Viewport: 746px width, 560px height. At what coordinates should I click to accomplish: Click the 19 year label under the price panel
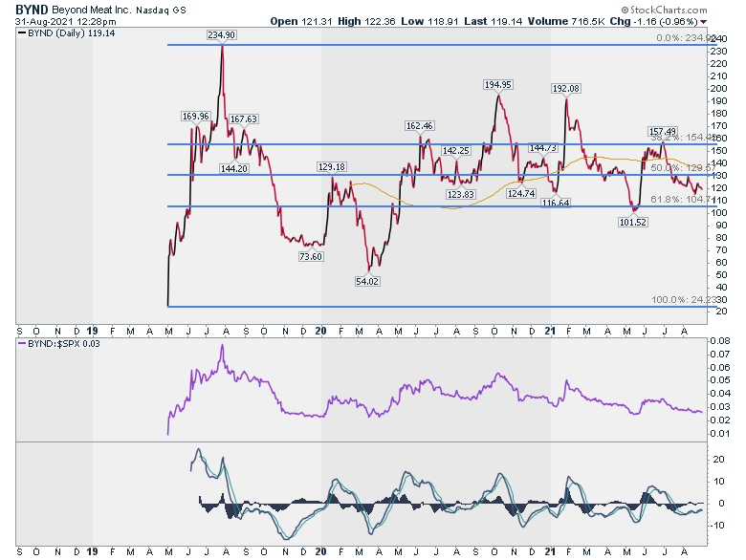coord(93,332)
